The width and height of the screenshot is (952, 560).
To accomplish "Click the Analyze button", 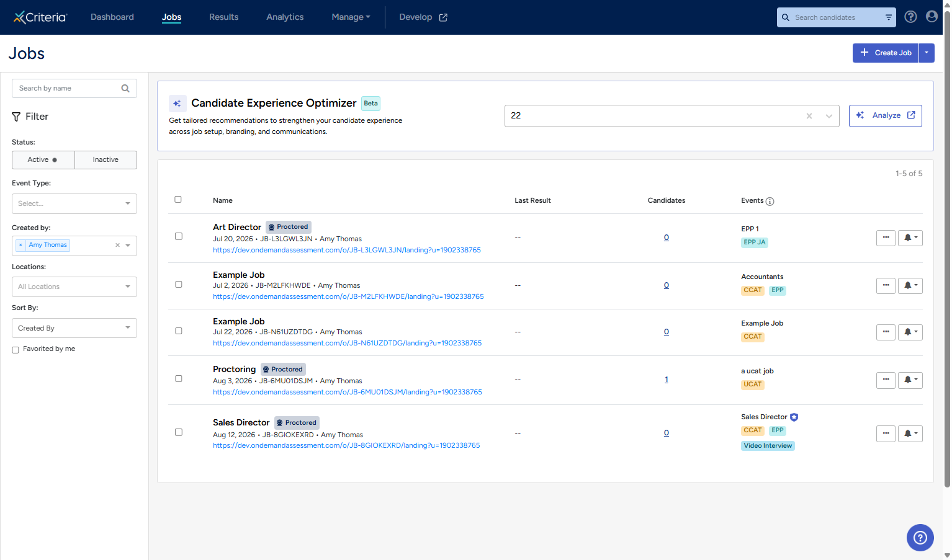I will 885,115.
